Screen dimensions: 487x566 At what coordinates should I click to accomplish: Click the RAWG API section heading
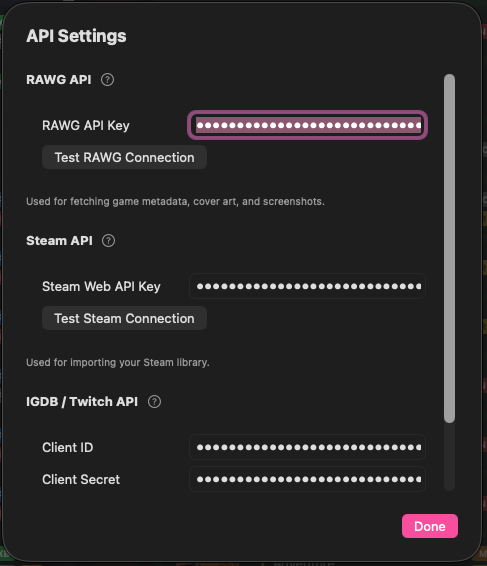tap(59, 80)
